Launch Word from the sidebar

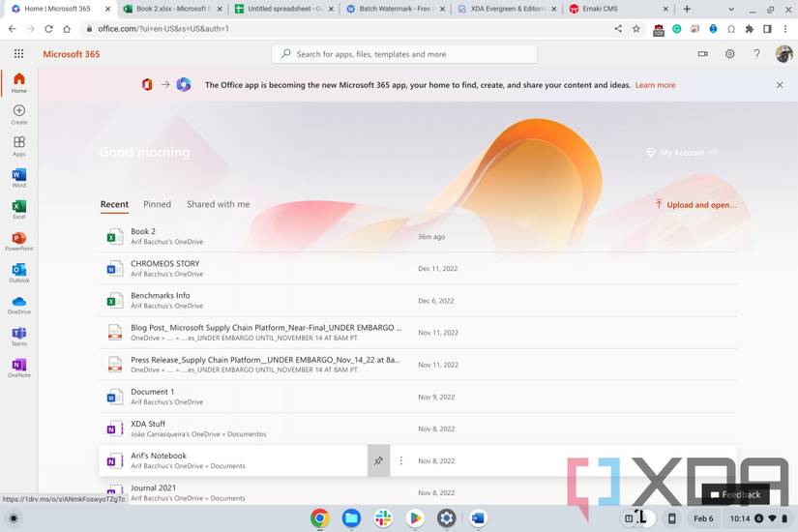[x=18, y=178]
